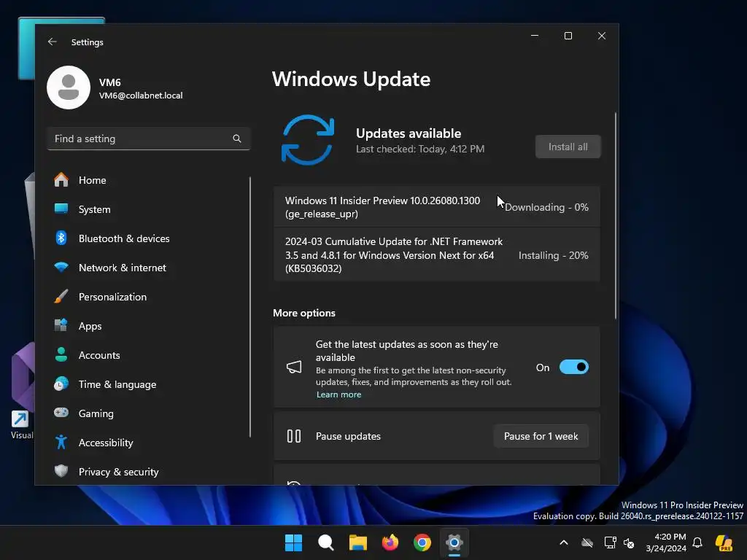Open the Windows Start menu
Screen dimensions: 747x560
(293, 542)
